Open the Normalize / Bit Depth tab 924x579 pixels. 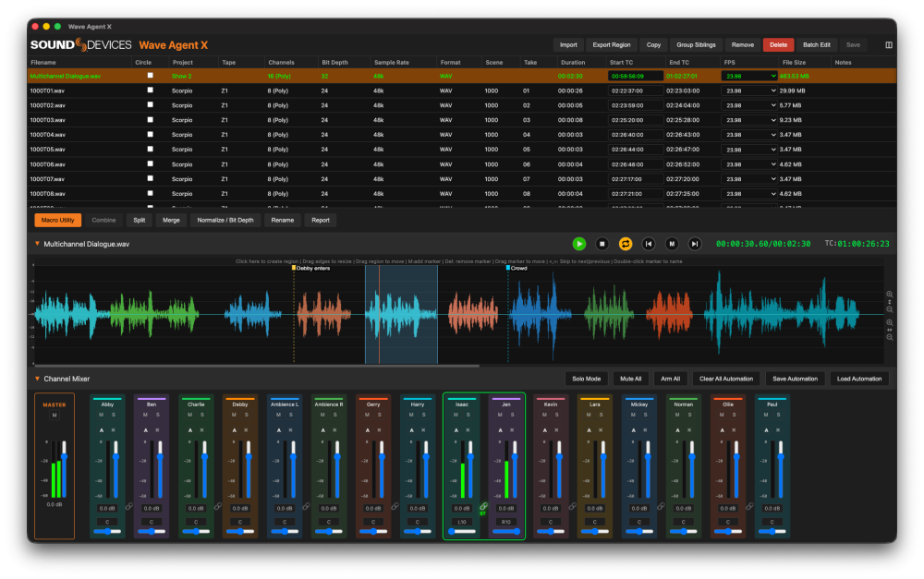pyautogui.click(x=225, y=221)
